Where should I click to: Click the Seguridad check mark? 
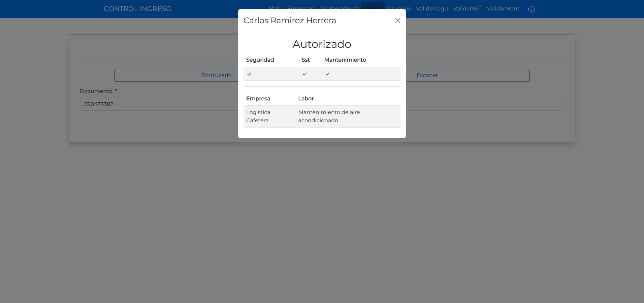pyautogui.click(x=249, y=74)
